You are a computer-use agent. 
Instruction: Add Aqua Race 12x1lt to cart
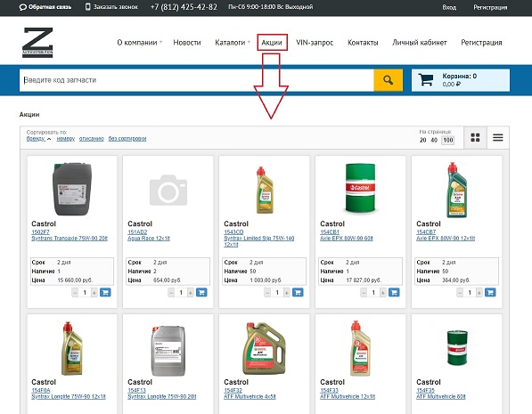click(201, 292)
